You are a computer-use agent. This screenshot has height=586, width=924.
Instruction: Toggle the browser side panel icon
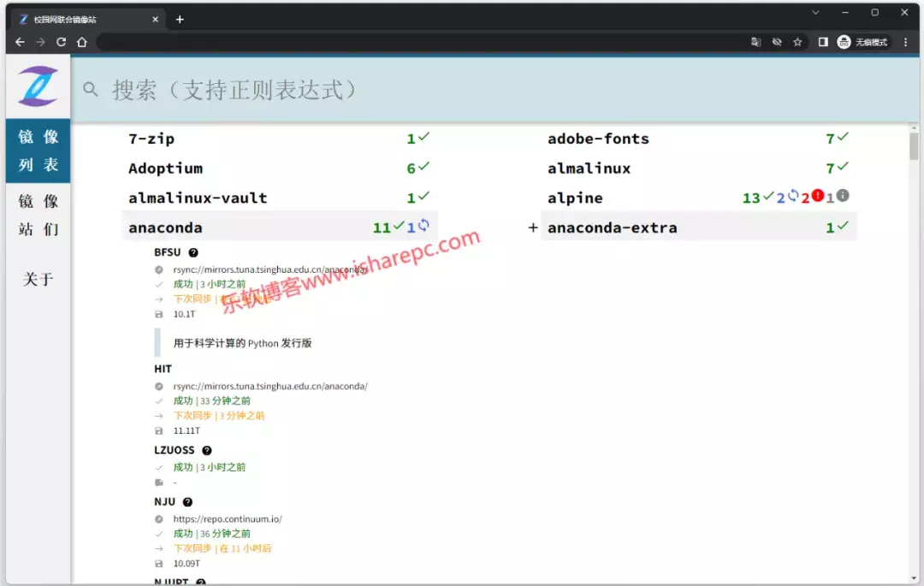click(x=823, y=42)
